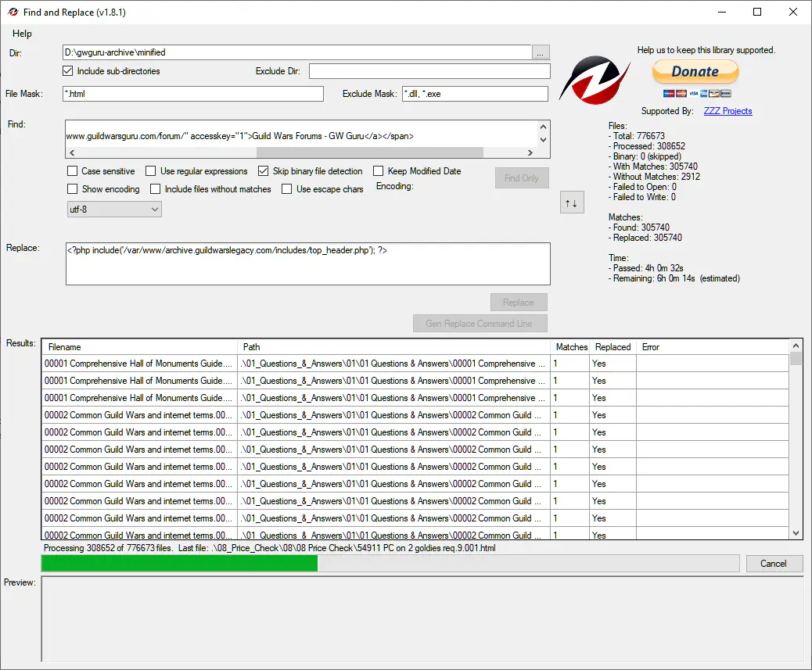Viewport: 812px width, 670px height.
Task: Open the ZZZ Projects link
Action: coord(728,111)
